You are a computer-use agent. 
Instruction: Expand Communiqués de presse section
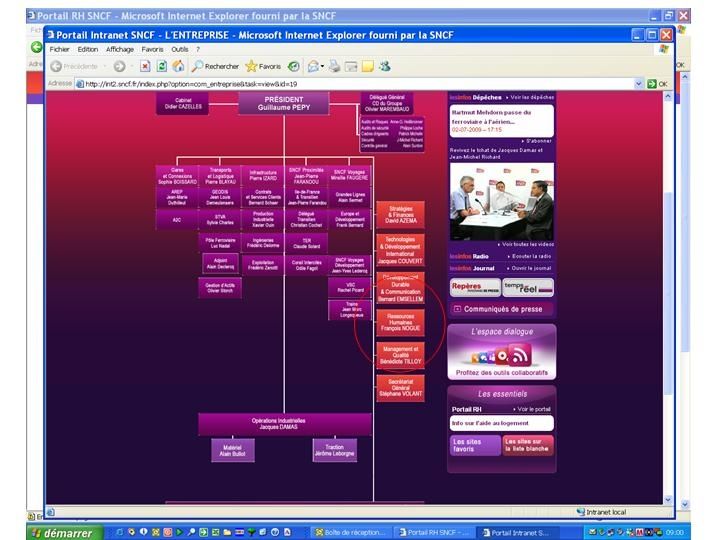(502, 309)
